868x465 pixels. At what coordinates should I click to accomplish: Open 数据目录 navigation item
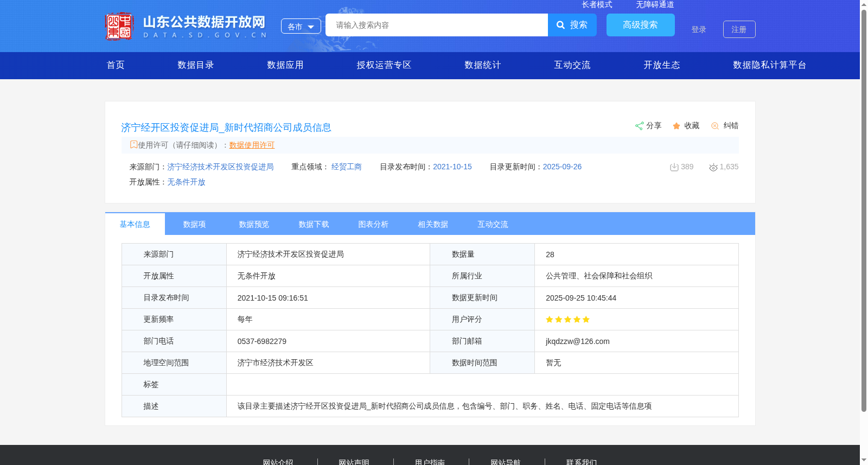click(196, 65)
